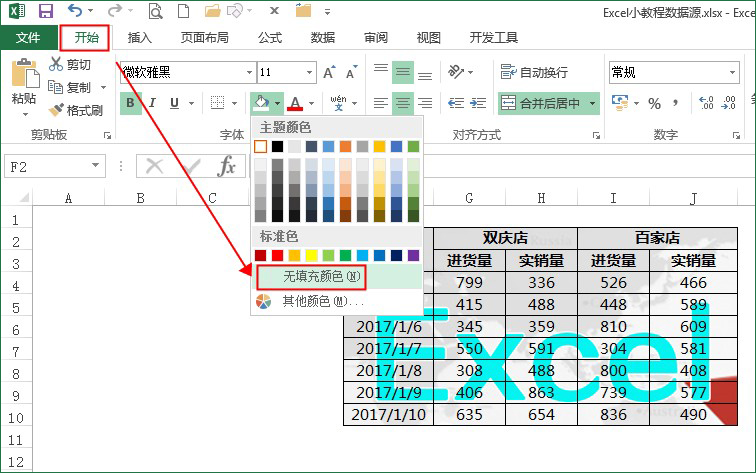The height and width of the screenshot is (473, 756).
Task: Open the number format dropdown 常规
Action: coord(732,72)
